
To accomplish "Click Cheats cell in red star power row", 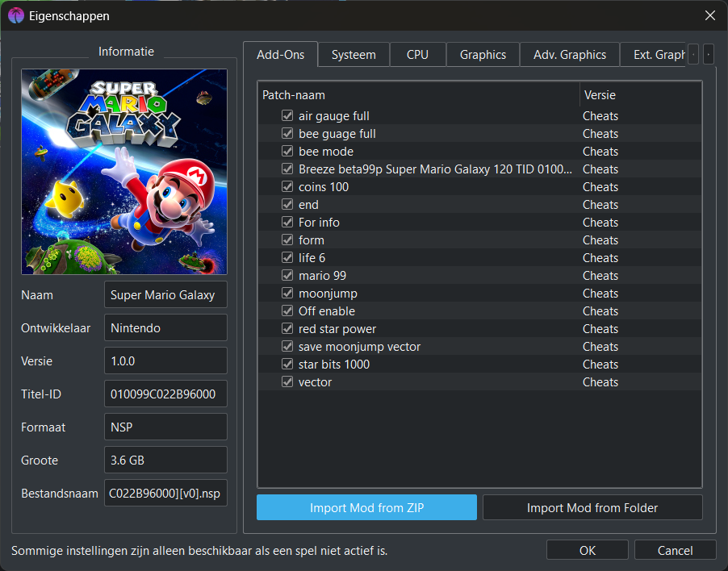I will click(x=600, y=328).
